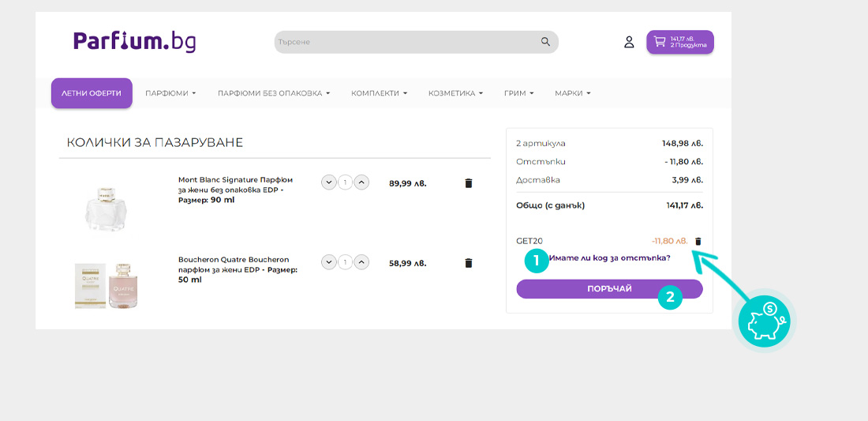The width and height of the screenshot is (868, 421).
Task: Decrease quantity of Boucheron Quatre
Action: click(329, 262)
